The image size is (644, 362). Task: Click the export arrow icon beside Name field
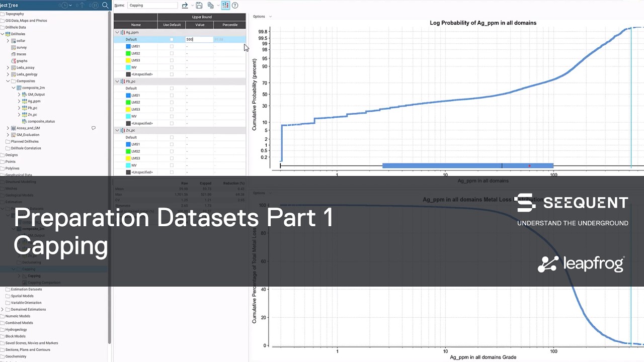pyautogui.click(x=185, y=5)
